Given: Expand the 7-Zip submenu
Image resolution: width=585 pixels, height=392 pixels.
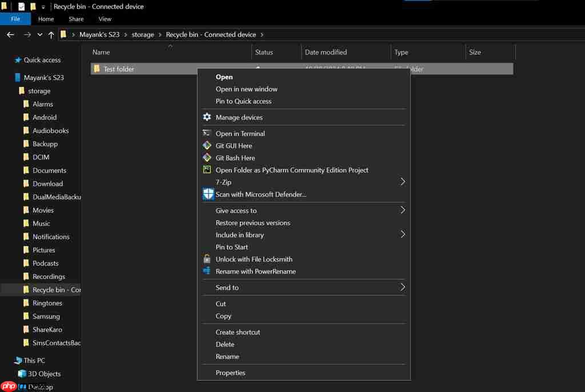Looking at the screenshot, I should (x=223, y=182).
